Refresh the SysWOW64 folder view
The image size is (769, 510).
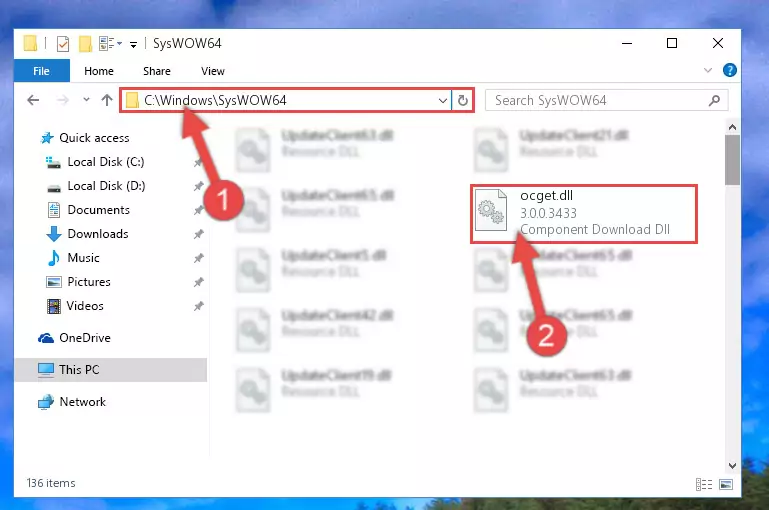[x=462, y=101]
